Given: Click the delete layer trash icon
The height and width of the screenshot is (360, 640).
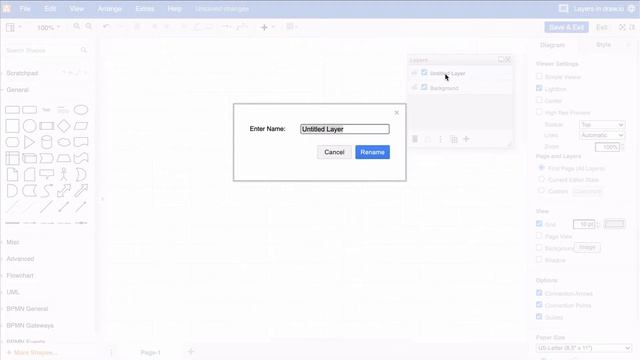Looking at the screenshot, I should pos(415,139).
